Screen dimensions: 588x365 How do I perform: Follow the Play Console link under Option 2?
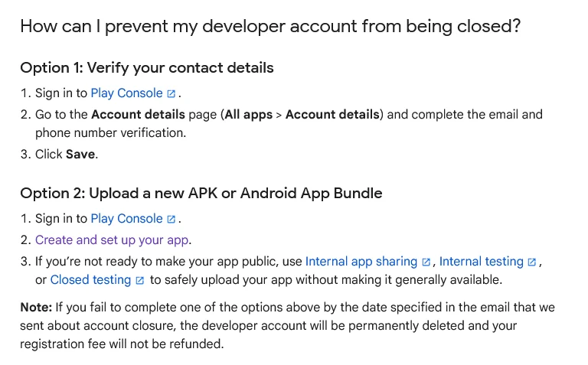126,219
